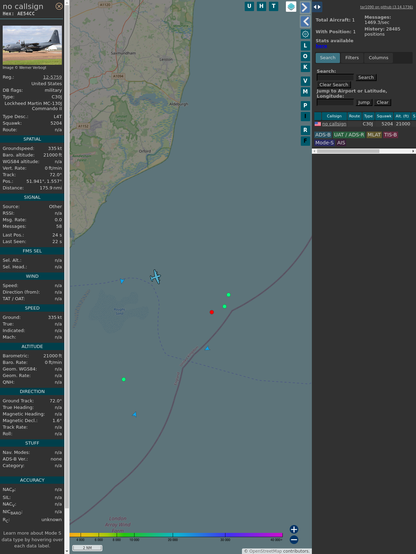Toggle the L map option button
This screenshot has width=416, height=554.
305,46
